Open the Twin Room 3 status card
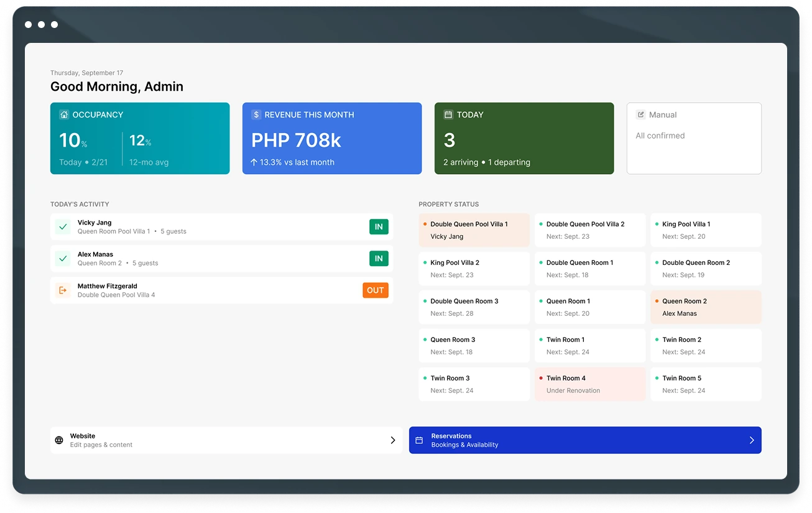Viewport: 812px width, 513px height. 474,384
